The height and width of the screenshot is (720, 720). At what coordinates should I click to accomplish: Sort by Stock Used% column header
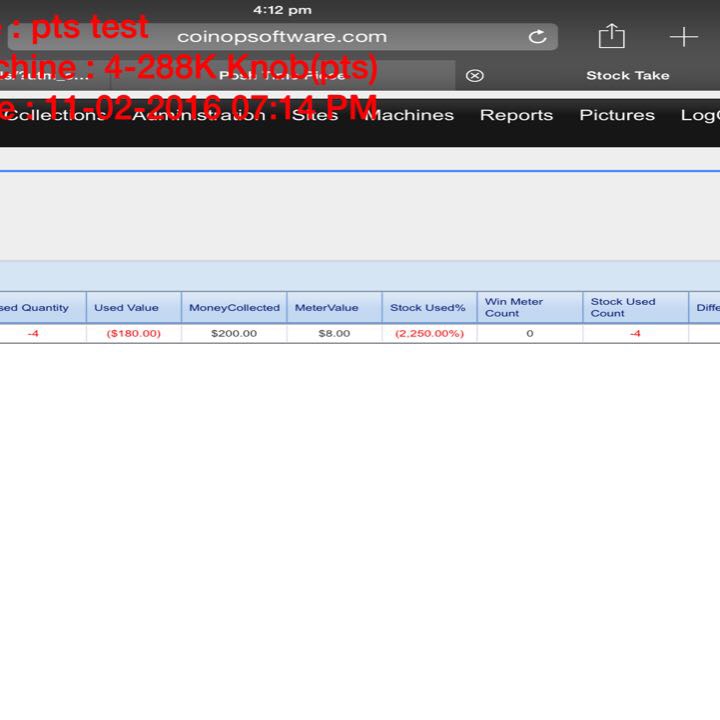428,308
